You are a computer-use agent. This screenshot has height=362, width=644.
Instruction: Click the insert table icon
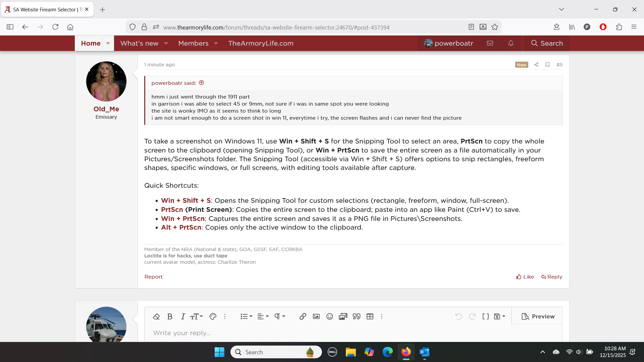(370, 316)
